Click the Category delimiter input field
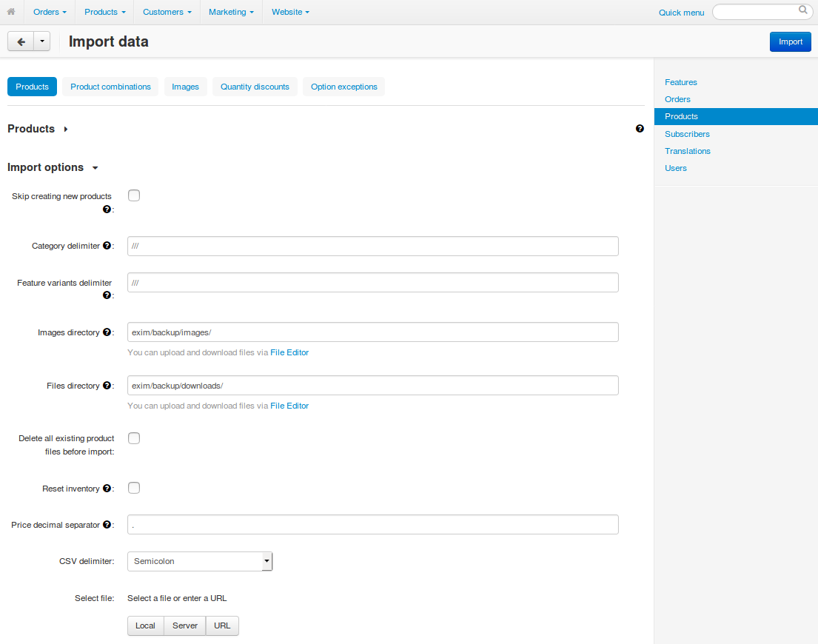 [373, 246]
